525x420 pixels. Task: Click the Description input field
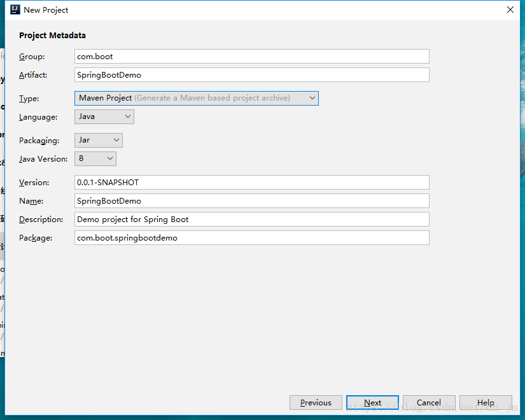point(252,219)
